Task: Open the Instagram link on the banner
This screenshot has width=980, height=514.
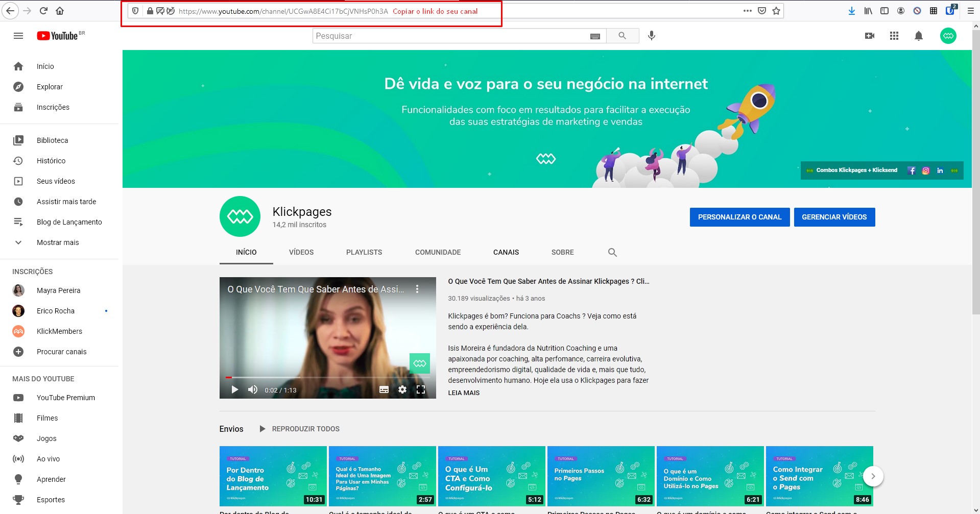Action: tap(926, 170)
